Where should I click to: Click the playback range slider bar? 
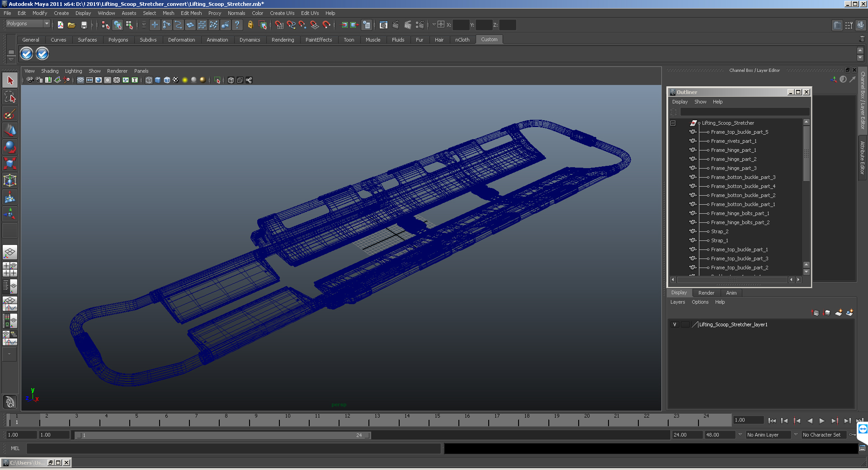pyautogui.click(x=223, y=435)
